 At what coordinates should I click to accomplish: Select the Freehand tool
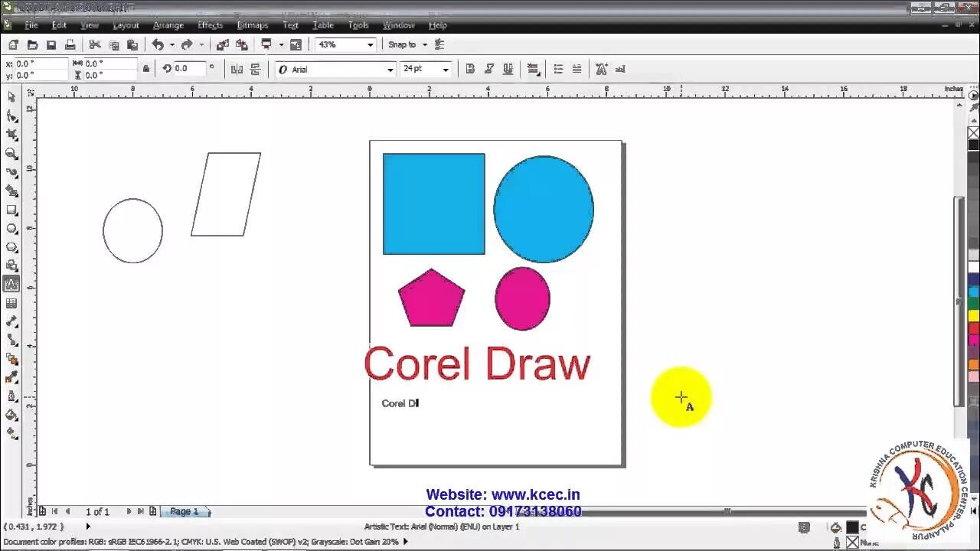point(11,172)
